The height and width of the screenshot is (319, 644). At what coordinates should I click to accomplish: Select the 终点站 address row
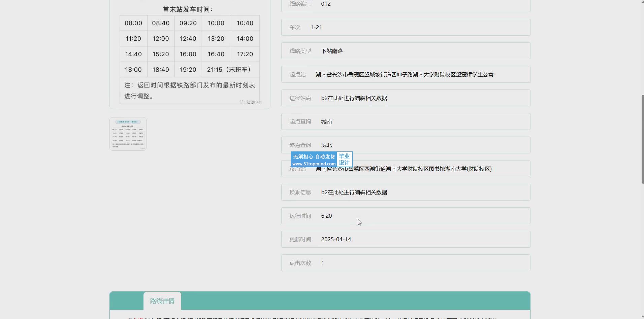pos(421,169)
